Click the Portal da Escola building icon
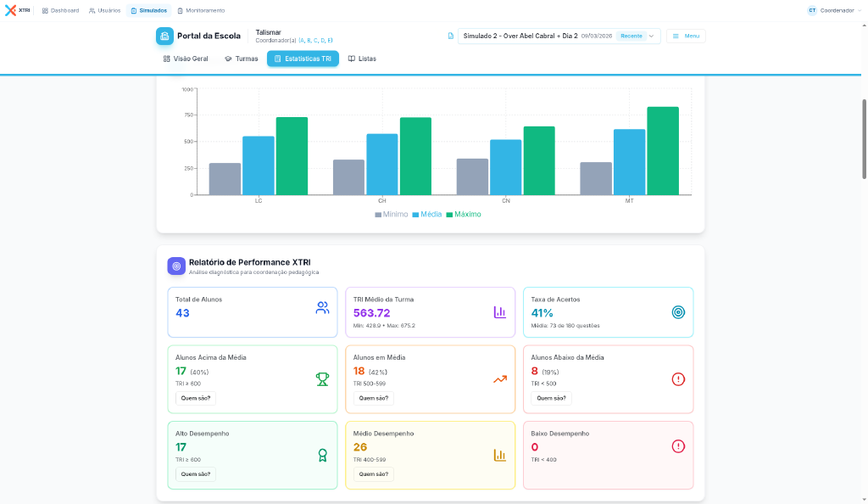This screenshot has height=504, width=868. (164, 36)
